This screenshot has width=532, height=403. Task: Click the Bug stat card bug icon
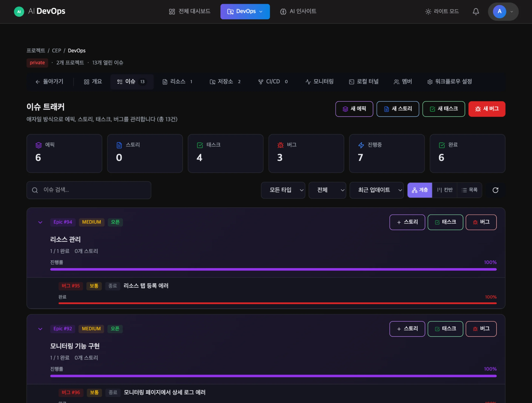(280, 145)
